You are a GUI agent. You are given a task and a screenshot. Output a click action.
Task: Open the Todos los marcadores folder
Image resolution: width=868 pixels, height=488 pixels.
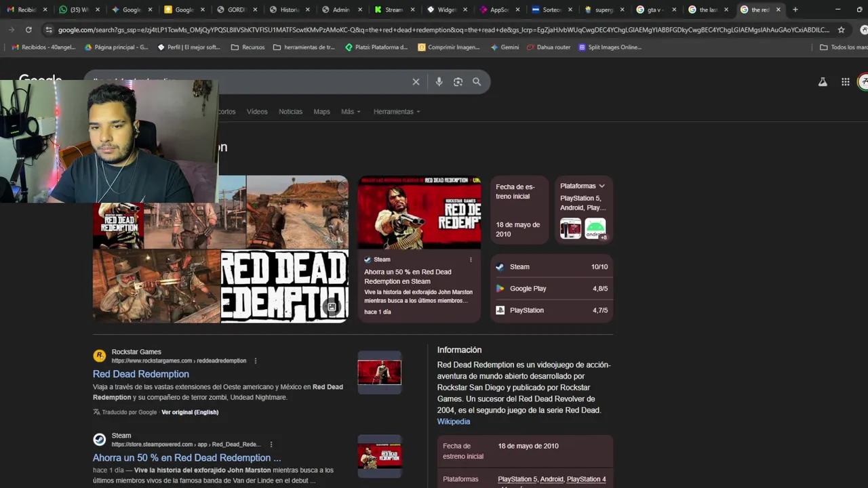[844, 47]
